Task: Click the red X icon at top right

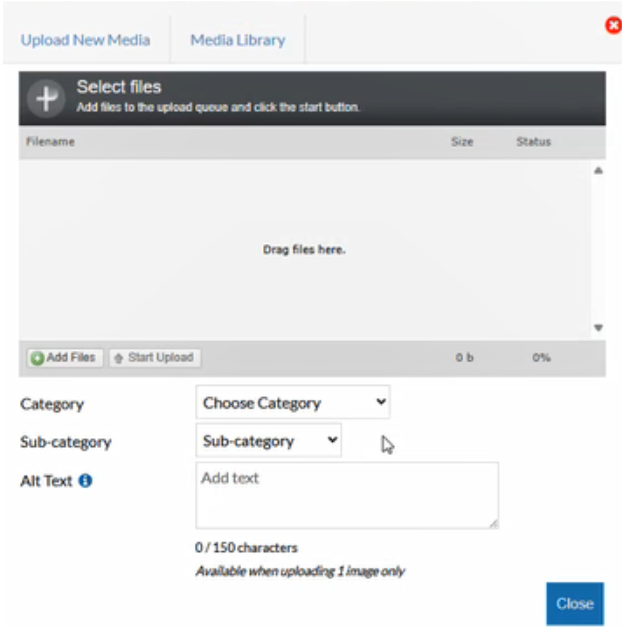Action: pyautogui.click(x=615, y=25)
